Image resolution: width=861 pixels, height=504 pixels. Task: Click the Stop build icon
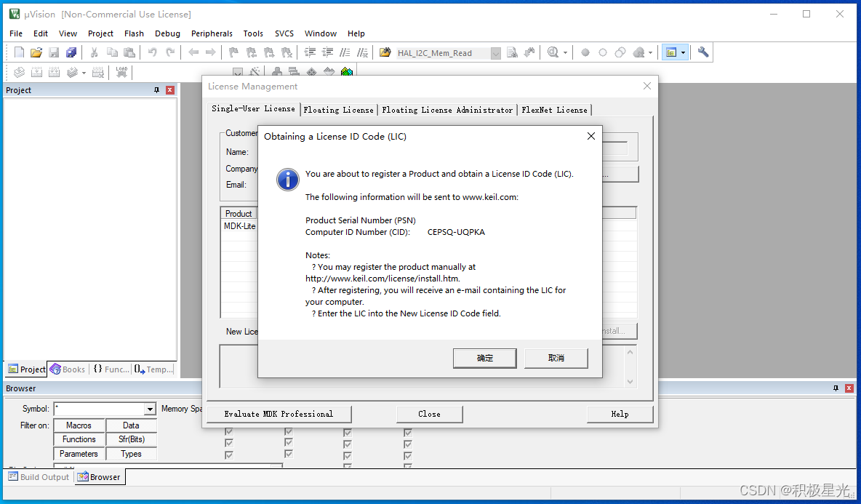coord(98,72)
